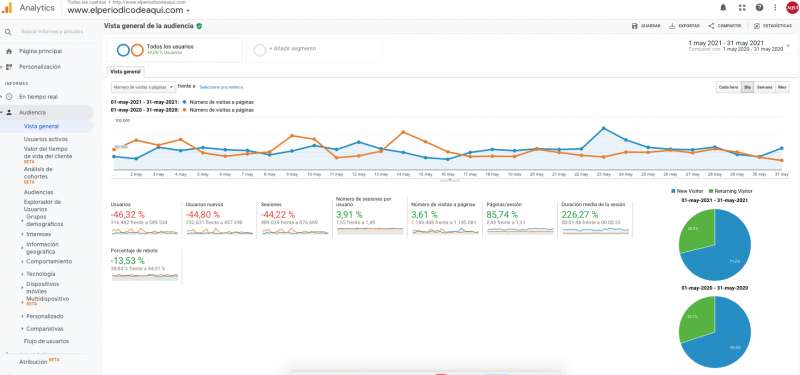Open the Número de visitas a páginas metric dropdown
Viewport: 800px width, 375px height.
(x=143, y=87)
